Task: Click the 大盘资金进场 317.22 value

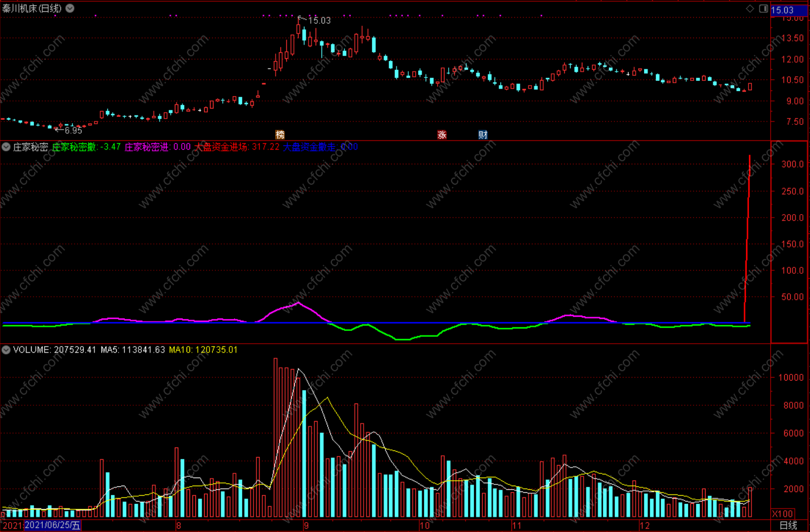Action: click(x=237, y=147)
